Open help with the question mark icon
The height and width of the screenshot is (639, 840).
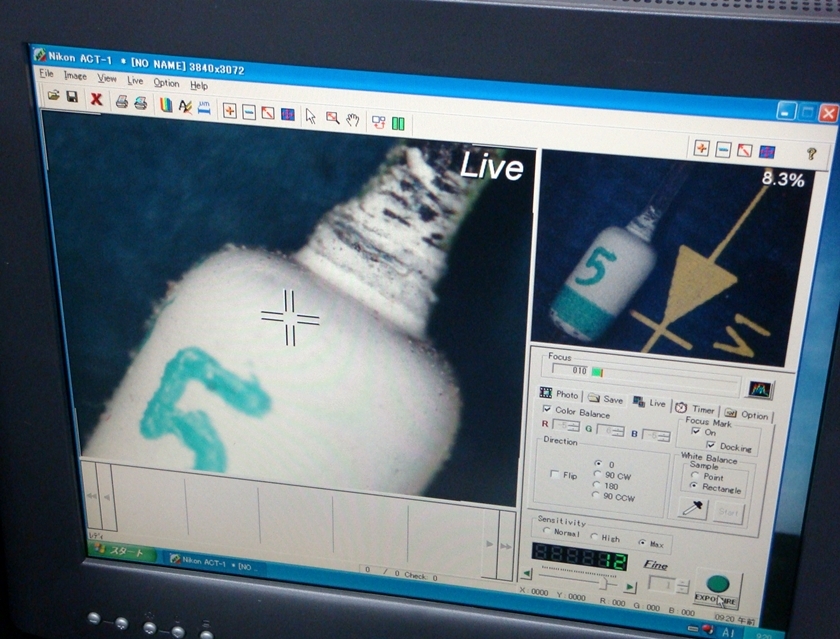(x=811, y=154)
